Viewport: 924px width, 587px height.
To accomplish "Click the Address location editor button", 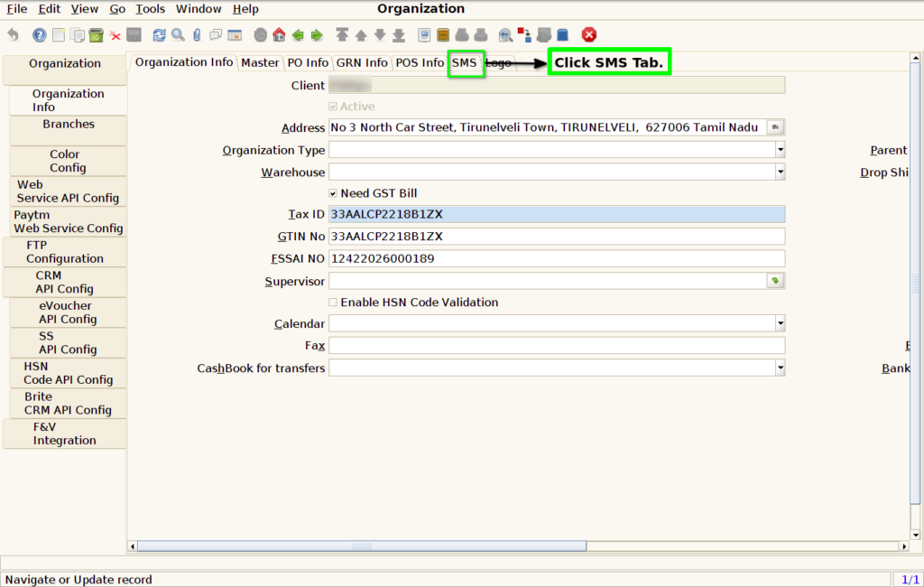I will click(775, 127).
